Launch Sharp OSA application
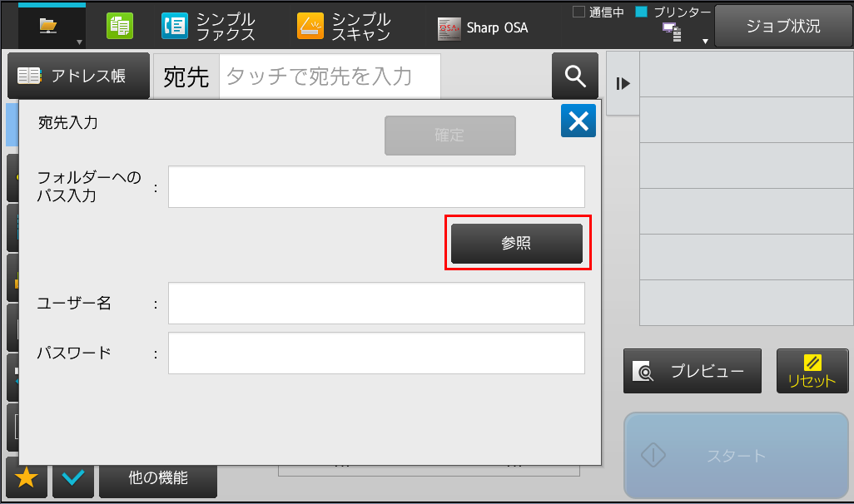Screen dimensions: 854x504 [x=483, y=27]
